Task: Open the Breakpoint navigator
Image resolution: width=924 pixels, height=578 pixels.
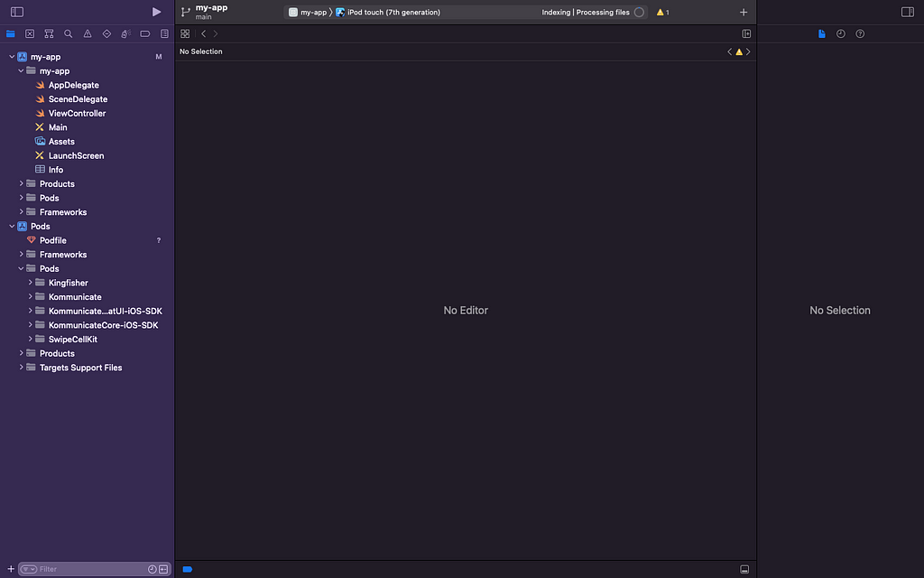Action: 145,33
